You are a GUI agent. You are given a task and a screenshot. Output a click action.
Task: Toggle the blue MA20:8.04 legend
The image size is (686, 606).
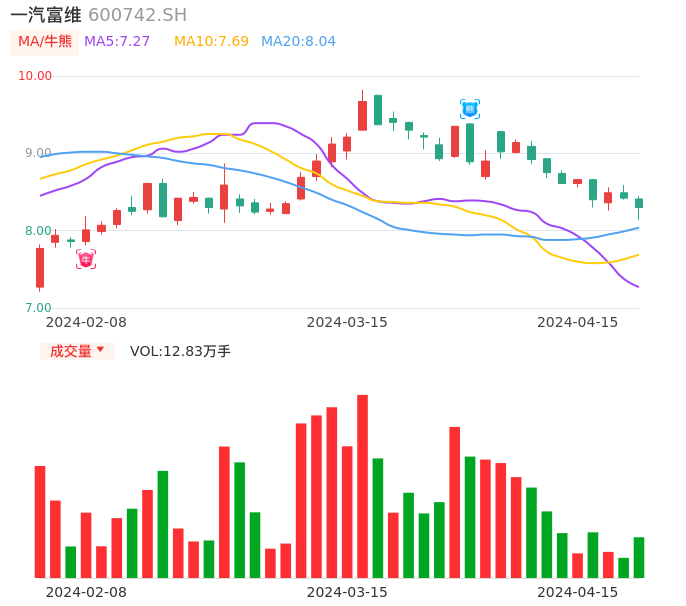298,42
